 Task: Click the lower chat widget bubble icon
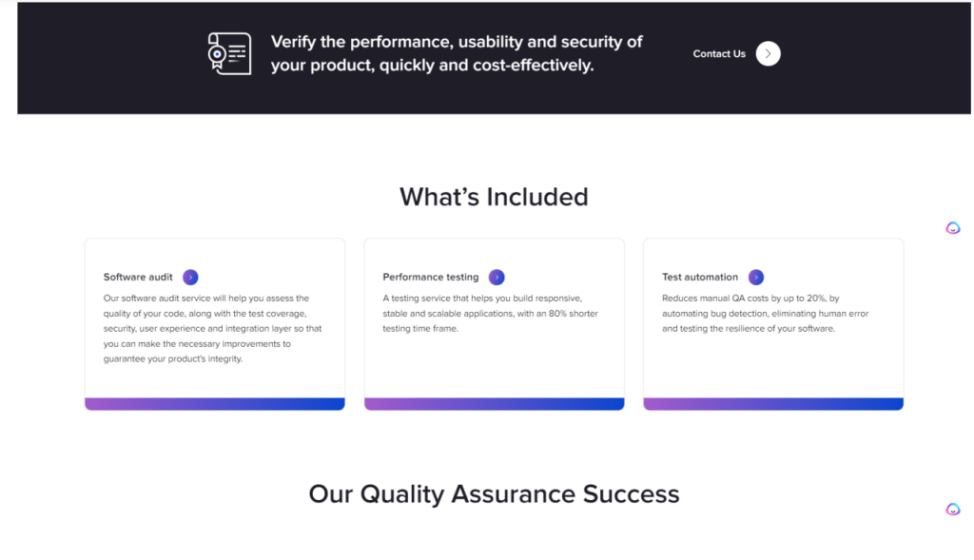(x=952, y=509)
